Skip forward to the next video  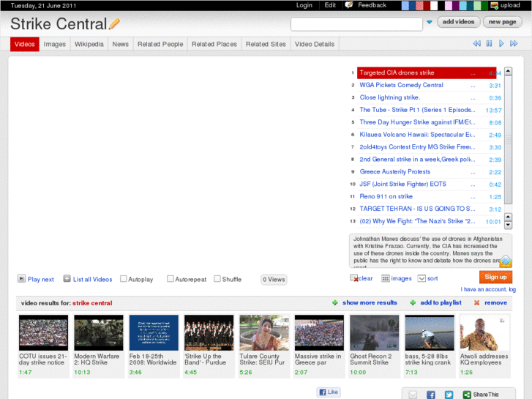(514, 43)
